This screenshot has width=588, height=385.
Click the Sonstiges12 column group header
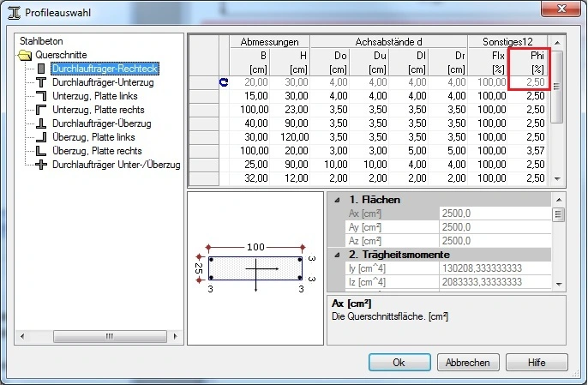507,42
